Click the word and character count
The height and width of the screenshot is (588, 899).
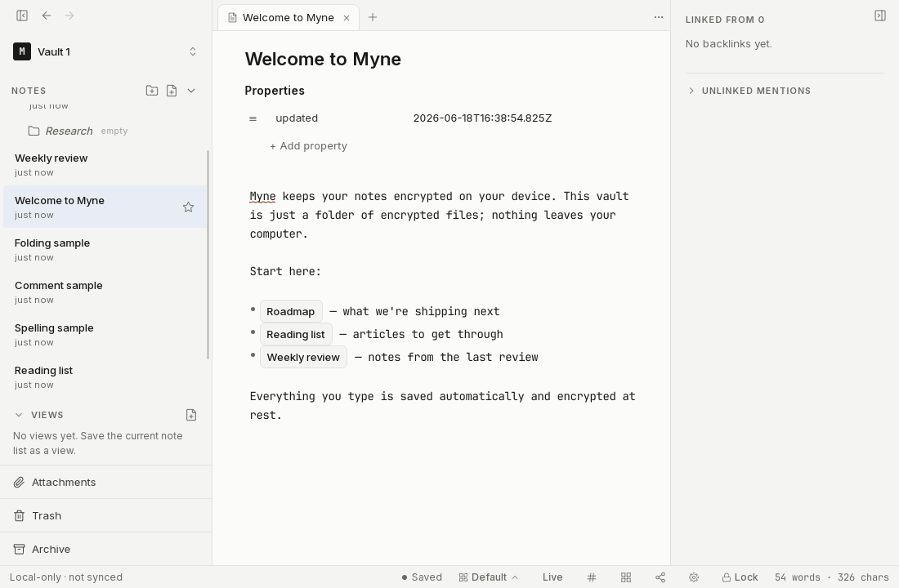(831, 577)
